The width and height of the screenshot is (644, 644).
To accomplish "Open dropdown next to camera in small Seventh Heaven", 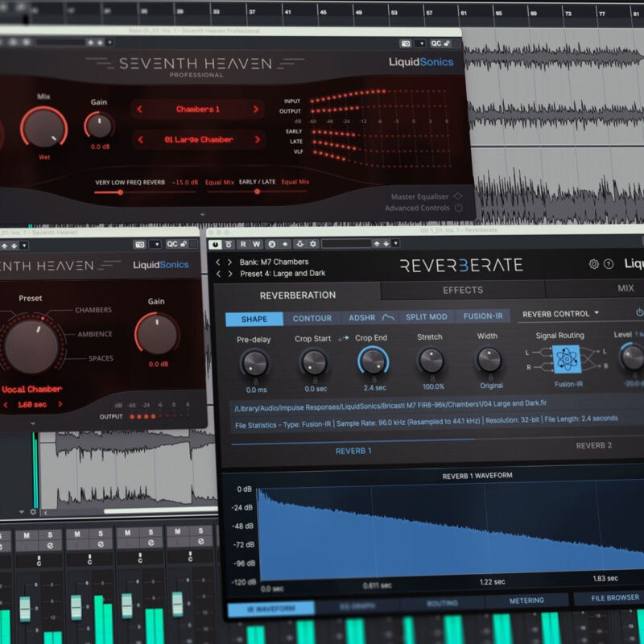I will coord(157,245).
